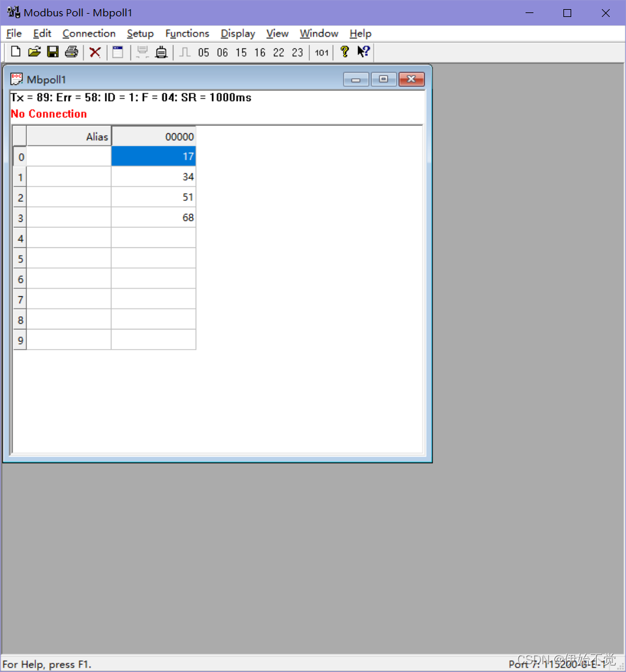Viewport: 626px width, 672px height.
Task: Open the View menu
Action: point(277,33)
